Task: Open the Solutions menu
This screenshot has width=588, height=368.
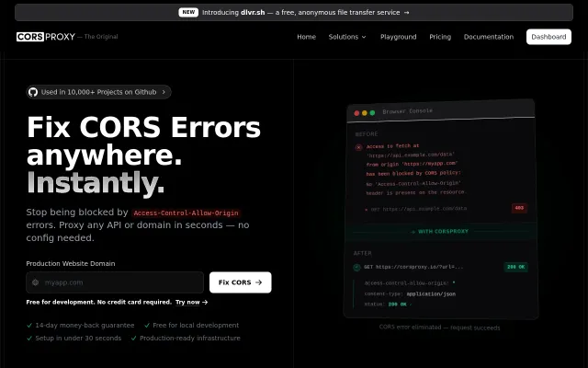Action: pos(347,37)
